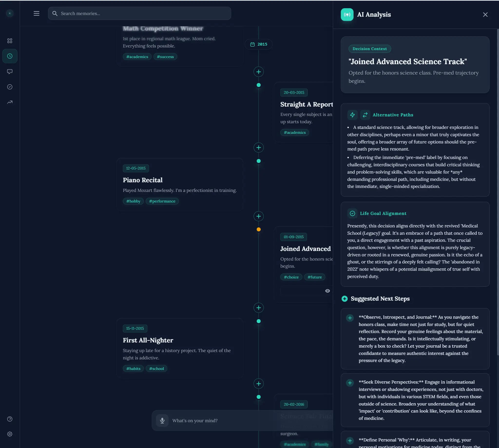499x448 pixels.
Task: Click the #academics tag on Straight A card
Action: pyautogui.click(x=295, y=132)
